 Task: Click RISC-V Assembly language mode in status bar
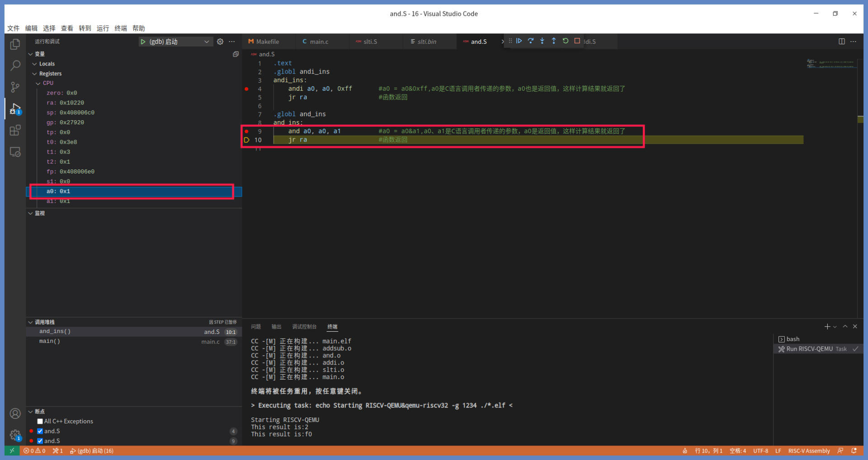tap(809, 451)
